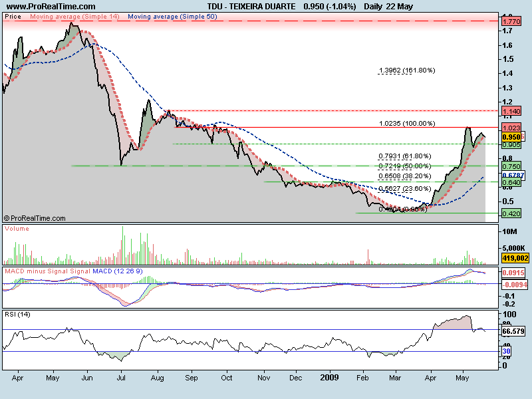Screen dimensions: 532x399
Task: Click the 1.0235 (100.00%) Fibonacci label
Action: [x=407, y=124]
